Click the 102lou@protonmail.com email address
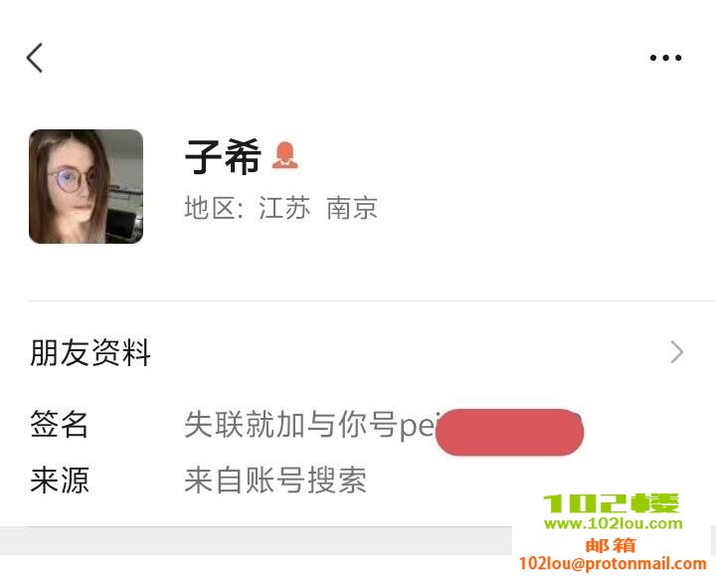Image resolution: width=716 pixels, height=588 pixels. (x=613, y=564)
